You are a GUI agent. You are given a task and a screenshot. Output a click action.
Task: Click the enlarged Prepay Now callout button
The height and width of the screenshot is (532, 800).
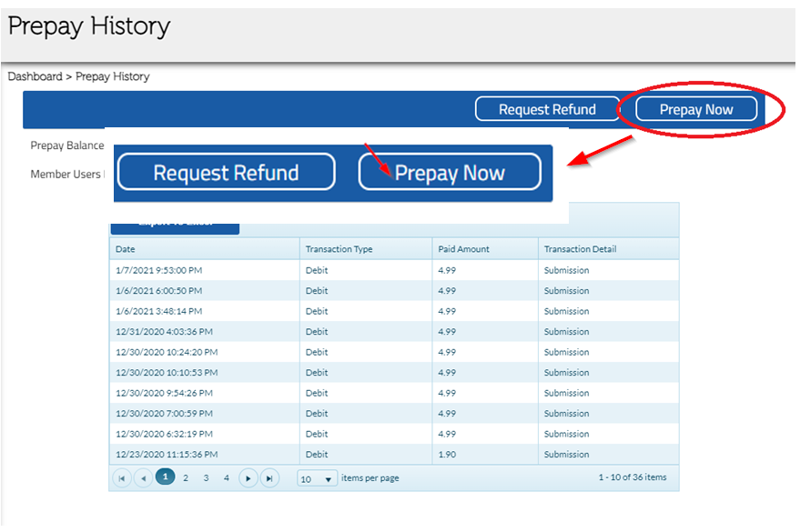pos(450,173)
